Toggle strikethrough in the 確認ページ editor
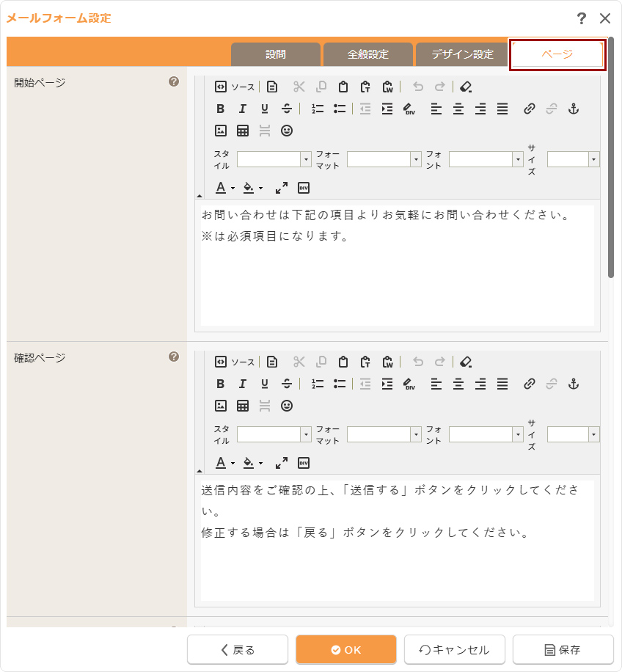The image size is (622, 672). 287,384
